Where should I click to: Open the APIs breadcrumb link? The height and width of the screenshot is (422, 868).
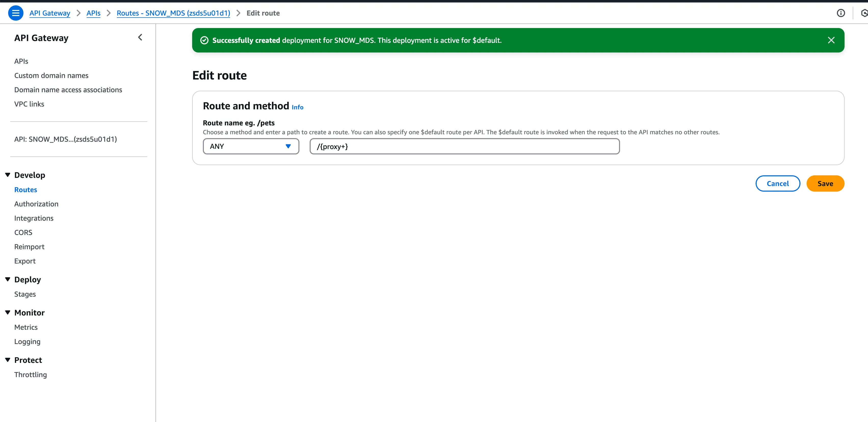coord(93,13)
